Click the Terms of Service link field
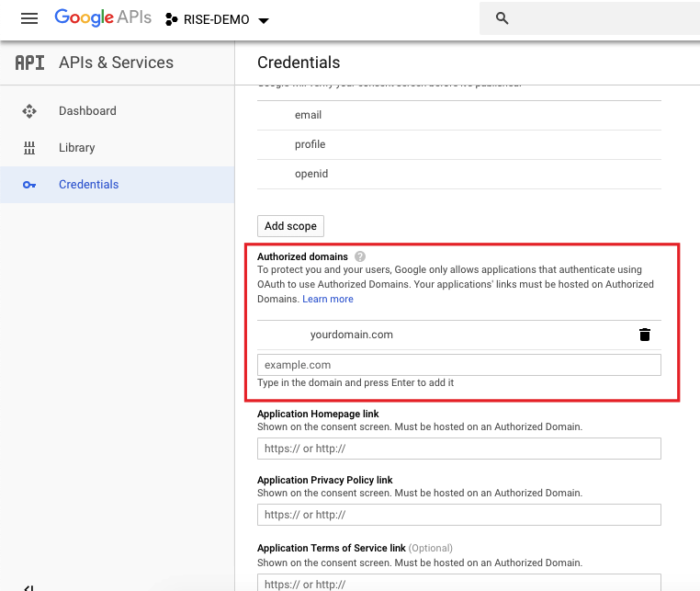 459,583
